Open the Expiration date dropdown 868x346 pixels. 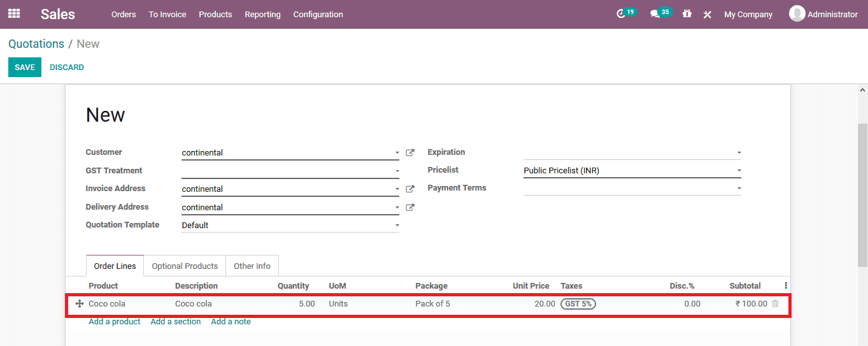(x=739, y=153)
